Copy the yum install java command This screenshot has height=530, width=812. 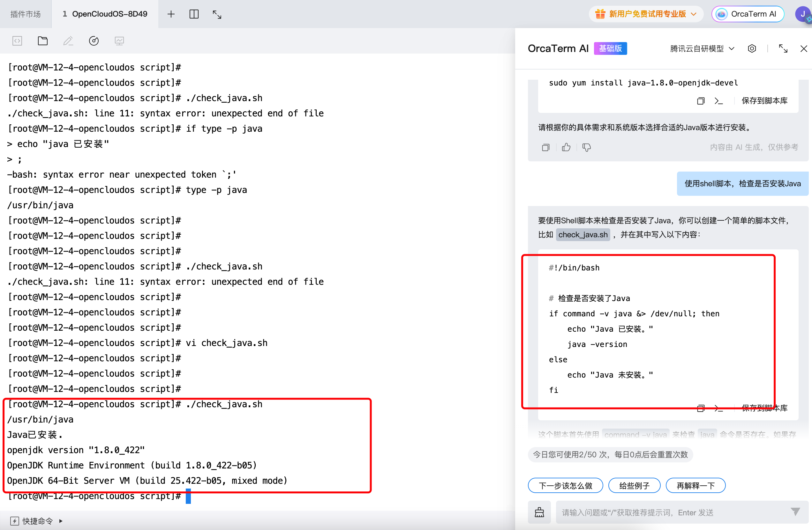[x=701, y=101]
